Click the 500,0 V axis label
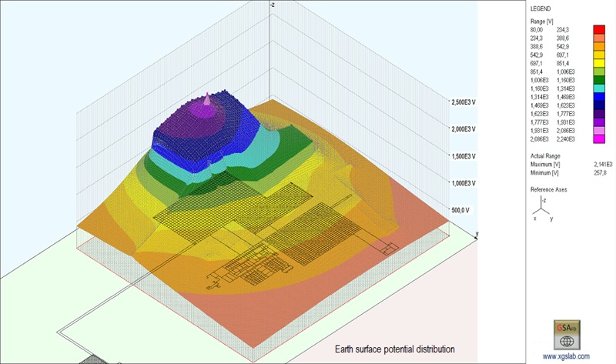The width and height of the screenshot is (616, 364). coord(460,210)
